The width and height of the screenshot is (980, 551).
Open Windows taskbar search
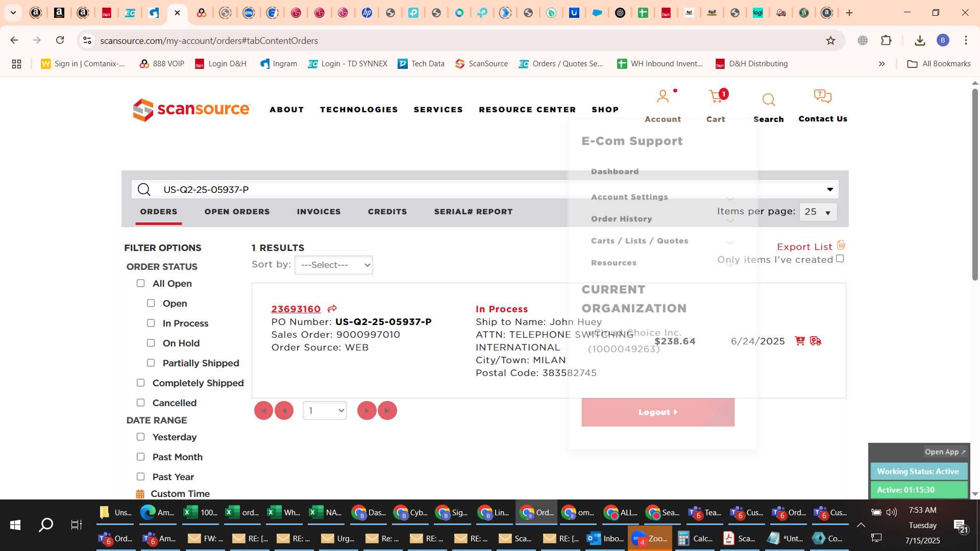coord(46,525)
